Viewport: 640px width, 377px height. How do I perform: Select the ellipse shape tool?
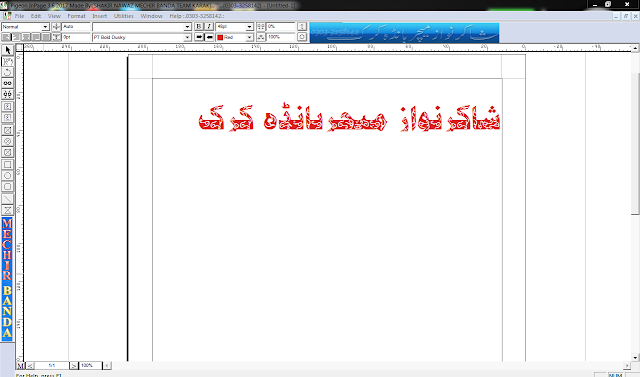point(7,175)
